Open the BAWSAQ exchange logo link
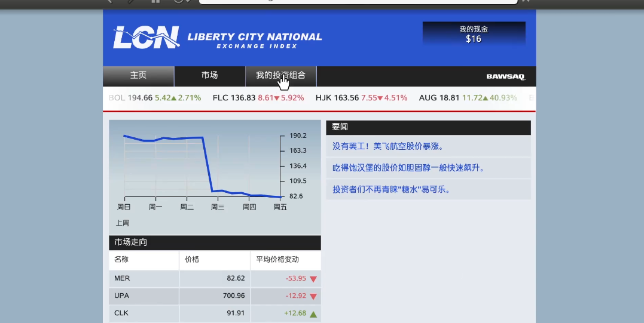 tap(505, 76)
